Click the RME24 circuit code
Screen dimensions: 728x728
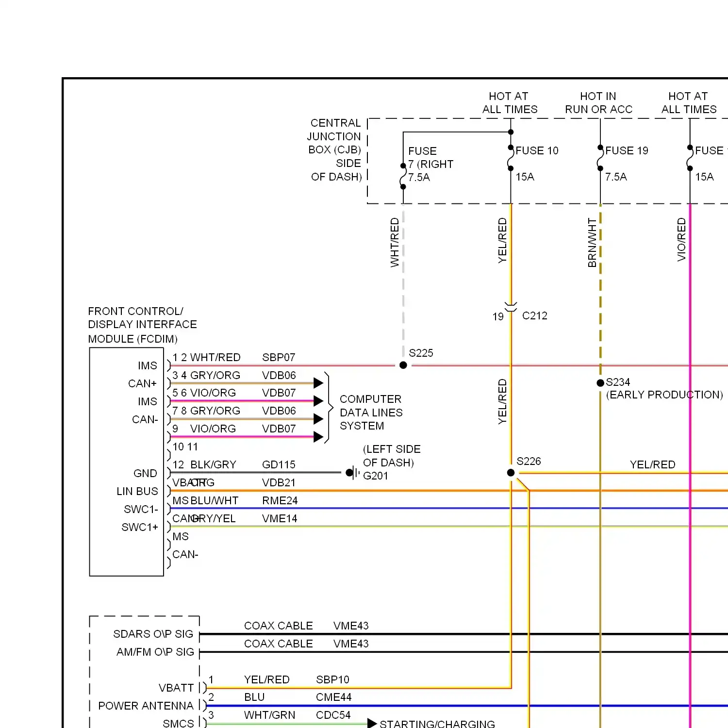pyautogui.click(x=280, y=500)
